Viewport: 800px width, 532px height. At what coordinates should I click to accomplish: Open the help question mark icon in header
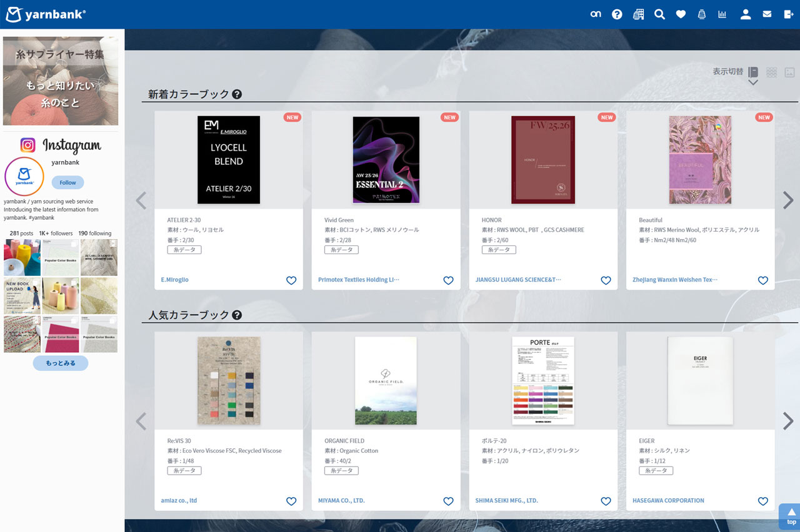[617, 14]
